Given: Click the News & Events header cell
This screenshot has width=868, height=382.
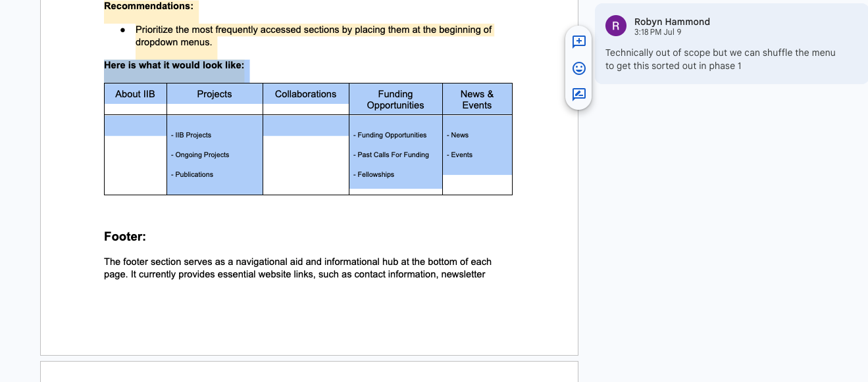Looking at the screenshot, I should coord(476,99).
